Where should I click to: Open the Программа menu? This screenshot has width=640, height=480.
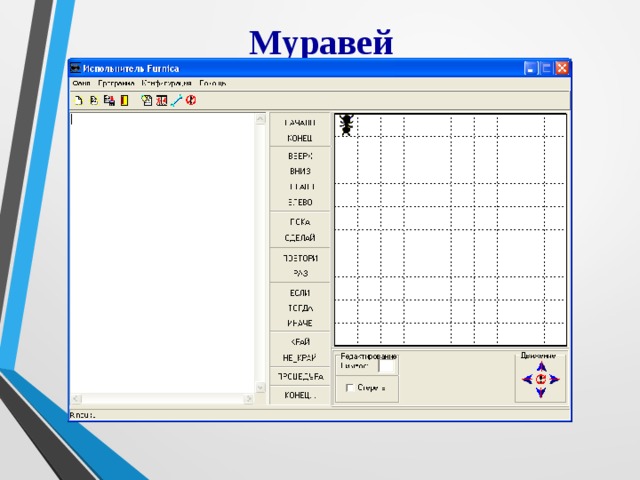[116, 83]
